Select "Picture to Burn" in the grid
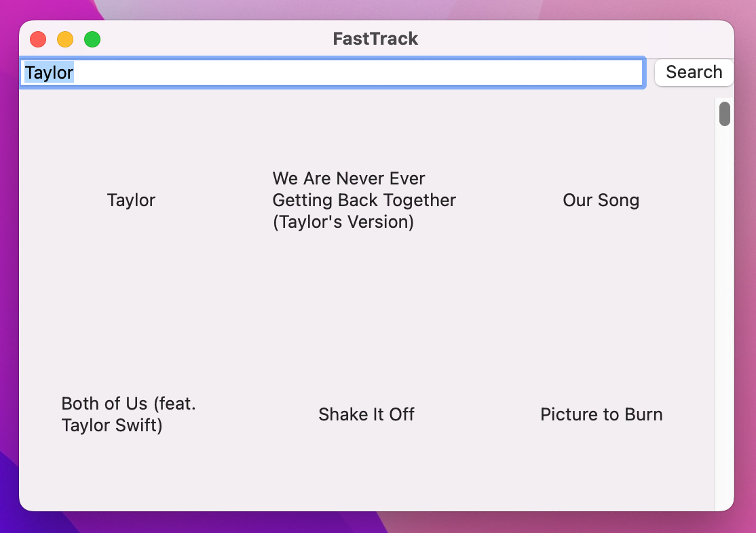 pyautogui.click(x=601, y=414)
